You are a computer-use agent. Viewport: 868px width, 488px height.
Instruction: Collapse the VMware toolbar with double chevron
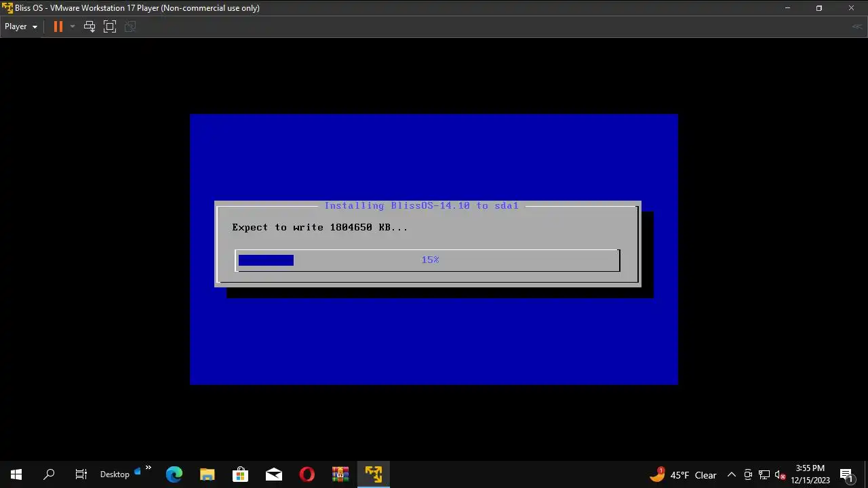click(856, 26)
